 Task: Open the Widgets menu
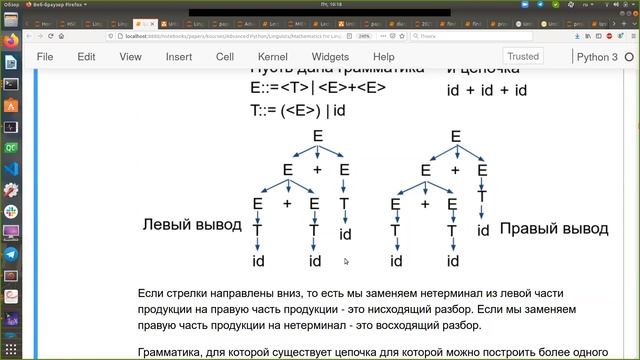point(330,57)
